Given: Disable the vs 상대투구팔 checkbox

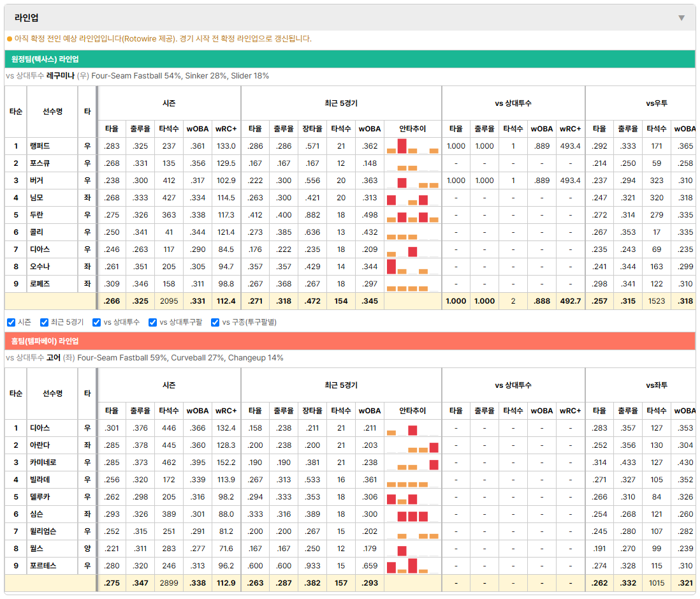Looking at the screenshot, I should coord(152,323).
